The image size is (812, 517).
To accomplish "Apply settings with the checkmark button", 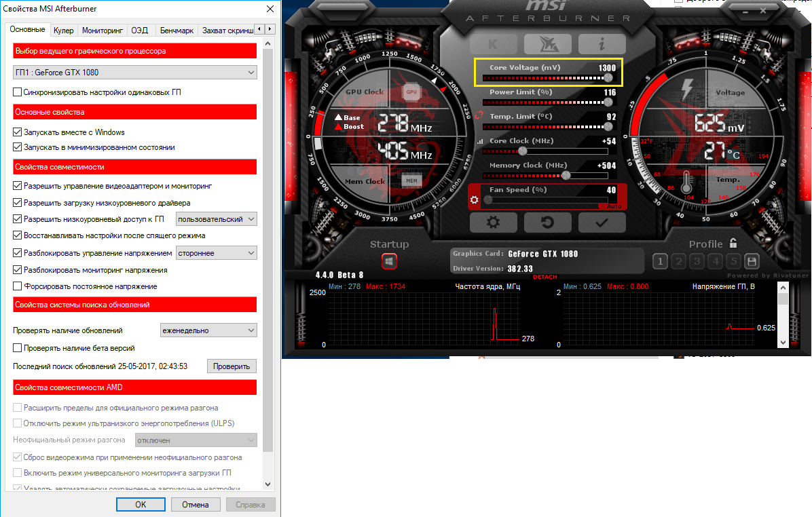I will (602, 223).
